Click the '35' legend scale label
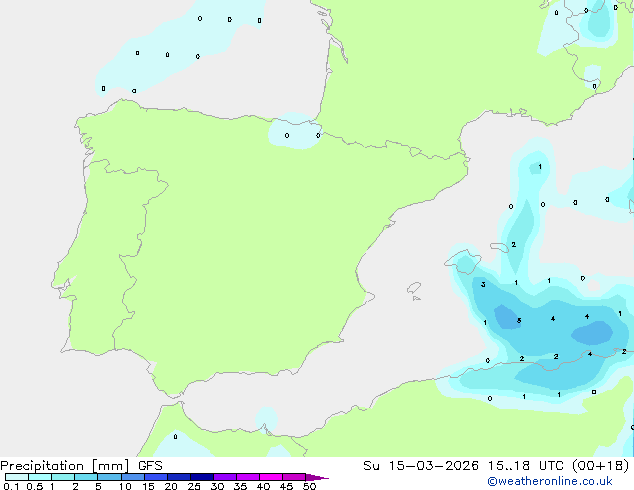634x490 pixels. 240,486
